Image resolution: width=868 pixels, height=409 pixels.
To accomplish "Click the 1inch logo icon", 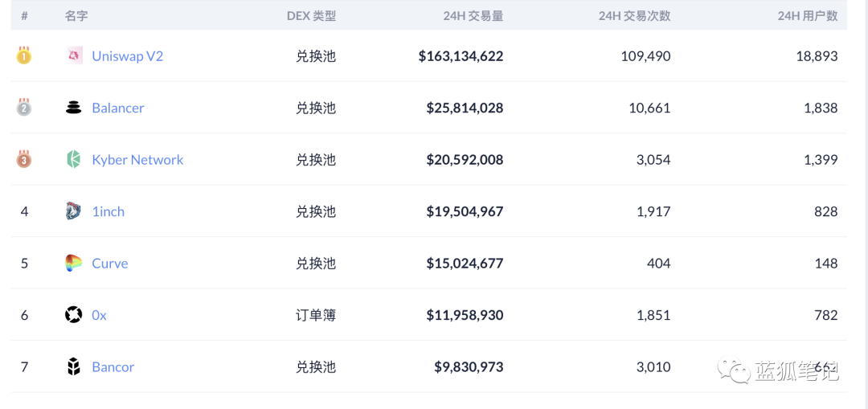I will pyautogui.click(x=74, y=211).
